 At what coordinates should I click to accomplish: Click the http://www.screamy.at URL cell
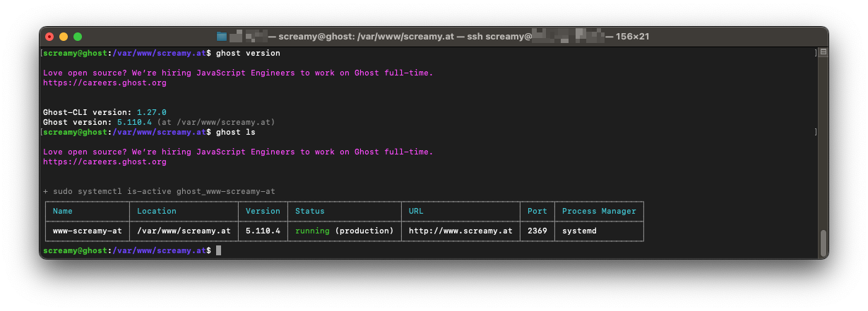460,231
